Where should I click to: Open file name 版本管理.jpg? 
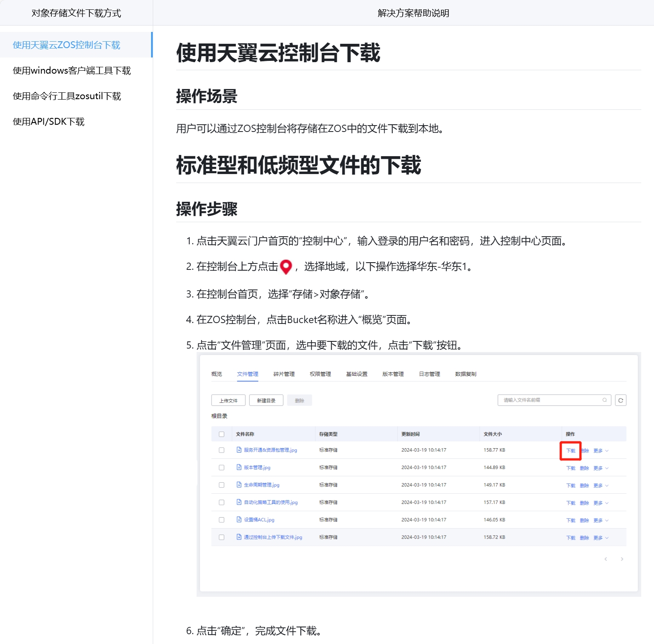point(257,467)
